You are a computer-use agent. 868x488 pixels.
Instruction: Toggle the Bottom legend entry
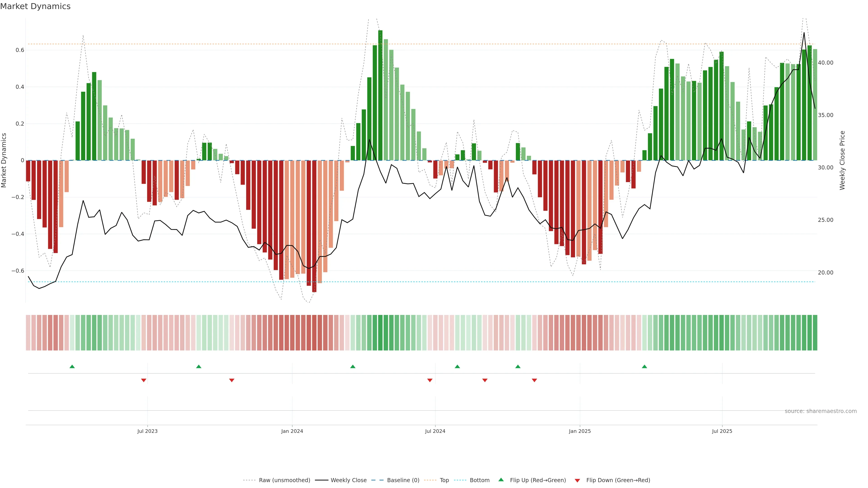click(479, 480)
